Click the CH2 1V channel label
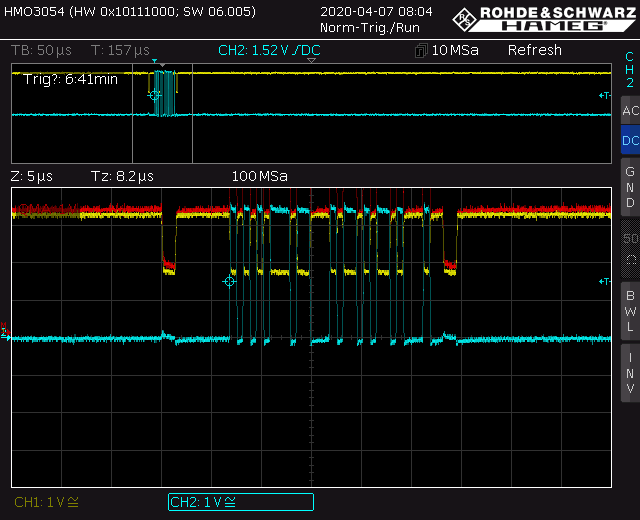The width and height of the screenshot is (640, 520). (241, 502)
